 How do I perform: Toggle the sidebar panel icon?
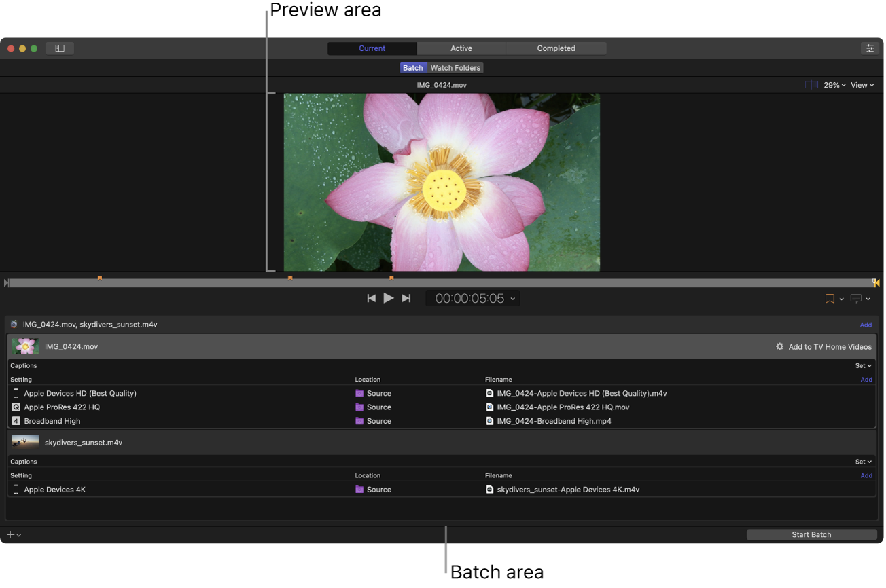[60, 48]
